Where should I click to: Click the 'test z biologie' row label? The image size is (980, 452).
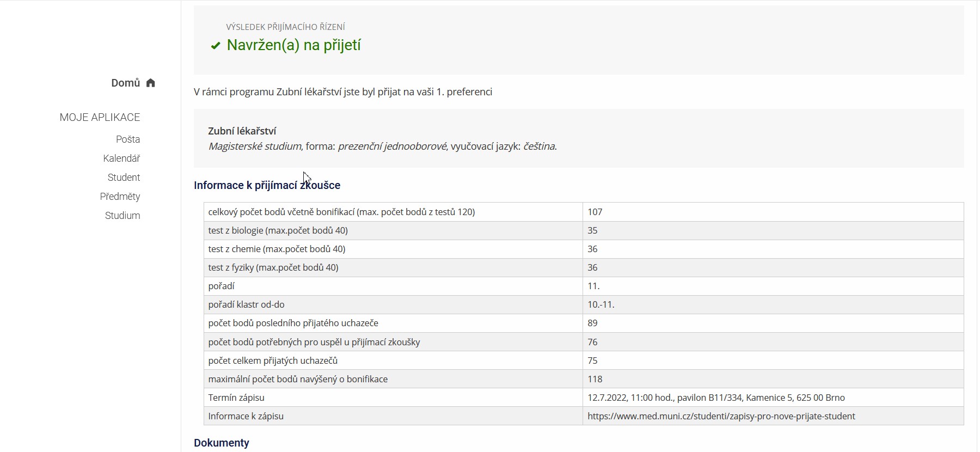[x=278, y=230]
